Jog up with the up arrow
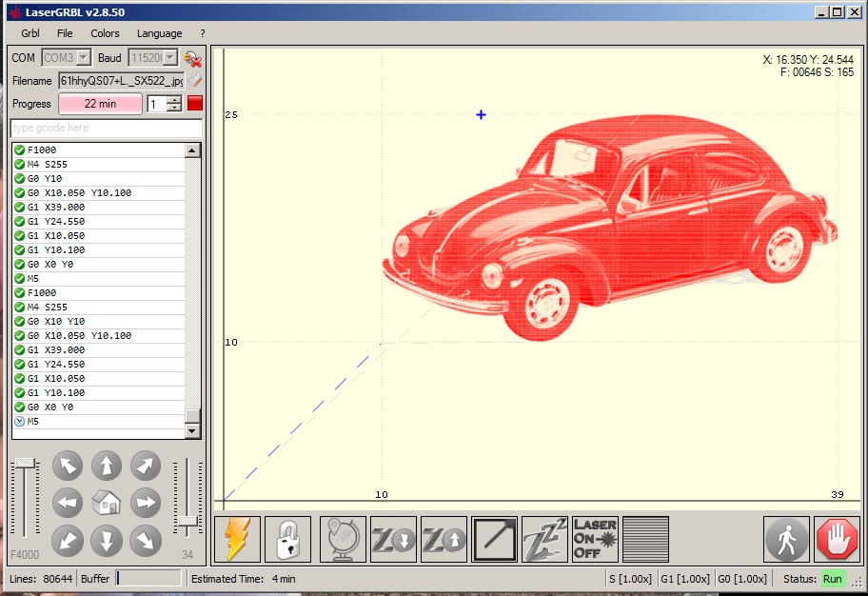868x596 pixels. 107,466
